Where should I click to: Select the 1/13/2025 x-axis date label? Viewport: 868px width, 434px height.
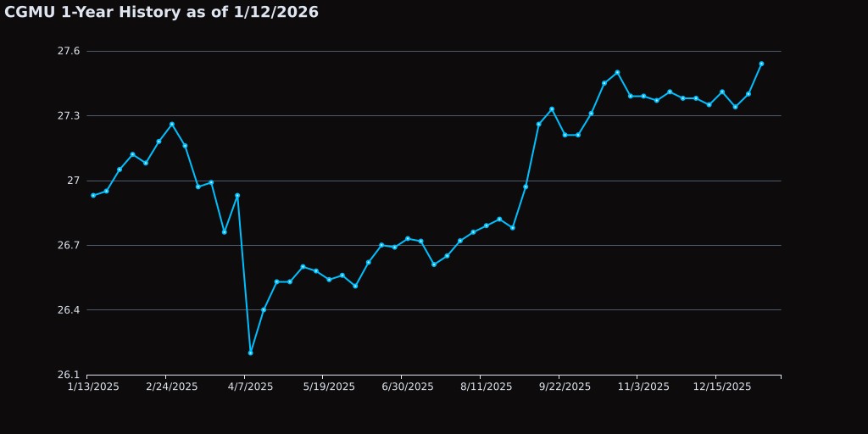pyautogui.click(x=93, y=387)
